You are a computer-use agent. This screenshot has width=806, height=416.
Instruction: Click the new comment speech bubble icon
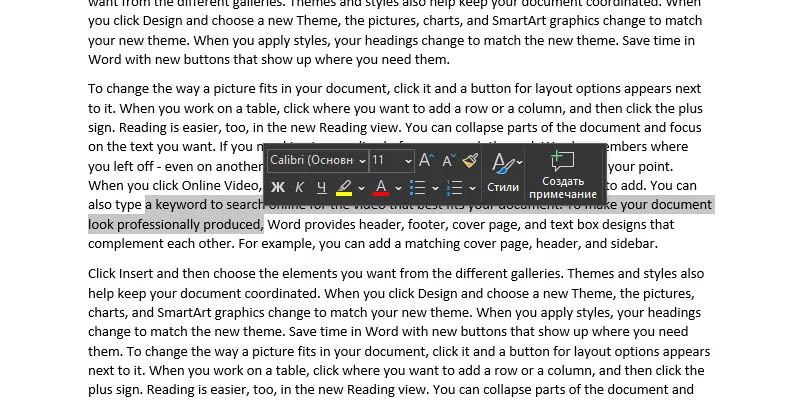pos(562,161)
